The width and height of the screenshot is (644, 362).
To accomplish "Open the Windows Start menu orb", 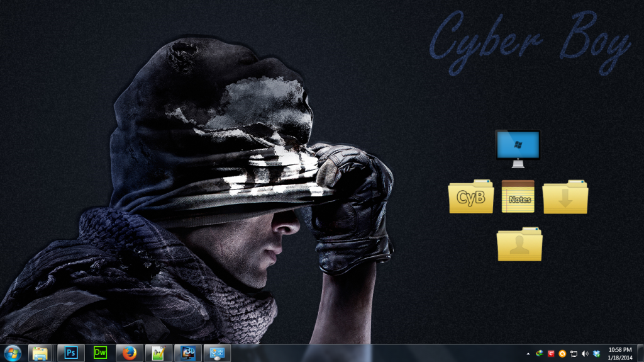I will pyautogui.click(x=13, y=353).
